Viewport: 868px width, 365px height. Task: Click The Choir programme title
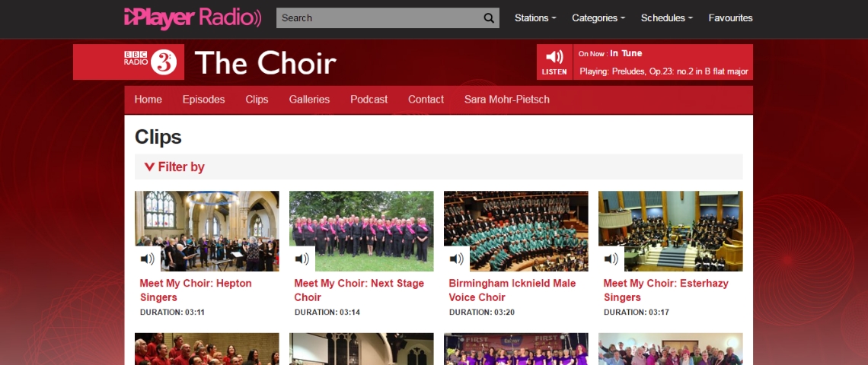pyautogui.click(x=265, y=62)
